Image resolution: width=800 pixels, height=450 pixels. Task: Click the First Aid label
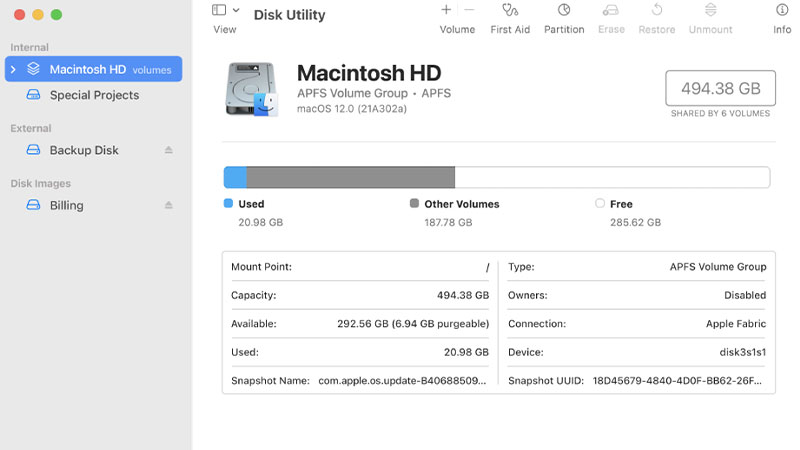click(510, 30)
